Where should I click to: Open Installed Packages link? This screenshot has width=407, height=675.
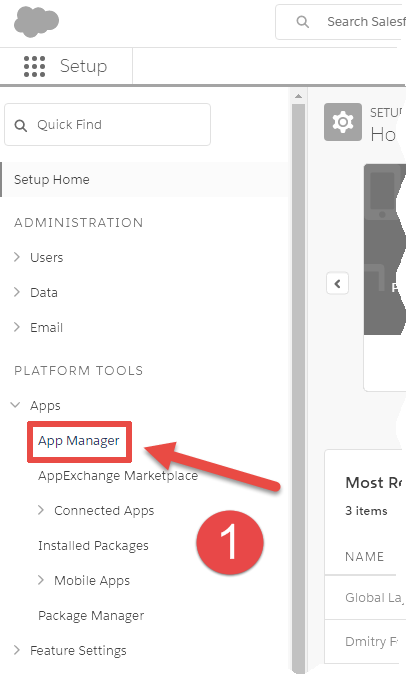pos(93,546)
